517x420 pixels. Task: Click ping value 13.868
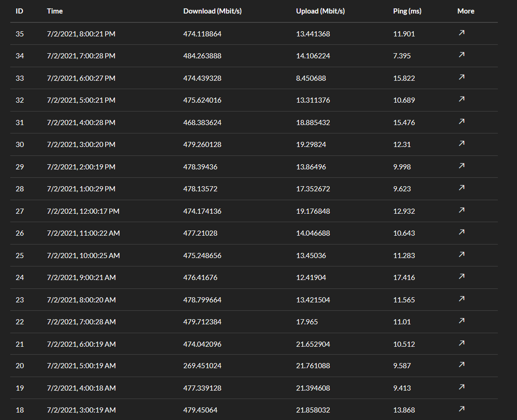coord(404,410)
